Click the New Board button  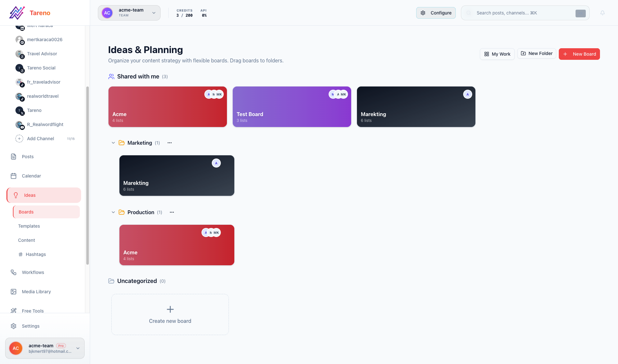(x=579, y=54)
